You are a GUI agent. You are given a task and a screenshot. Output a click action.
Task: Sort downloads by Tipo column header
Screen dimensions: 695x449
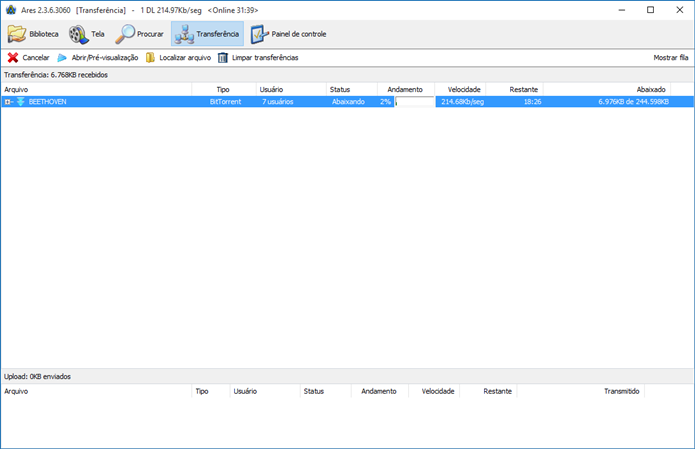224,90
